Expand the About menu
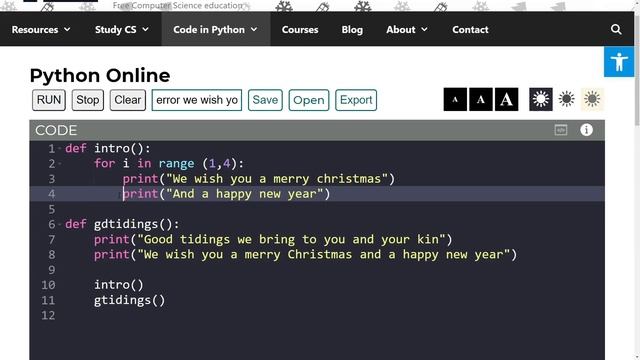 407,29
